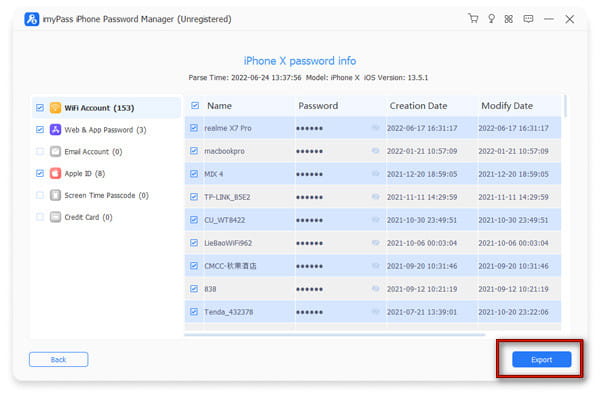Go Back to the previous screen
The image size is (600, 393).
click(59, 359)
